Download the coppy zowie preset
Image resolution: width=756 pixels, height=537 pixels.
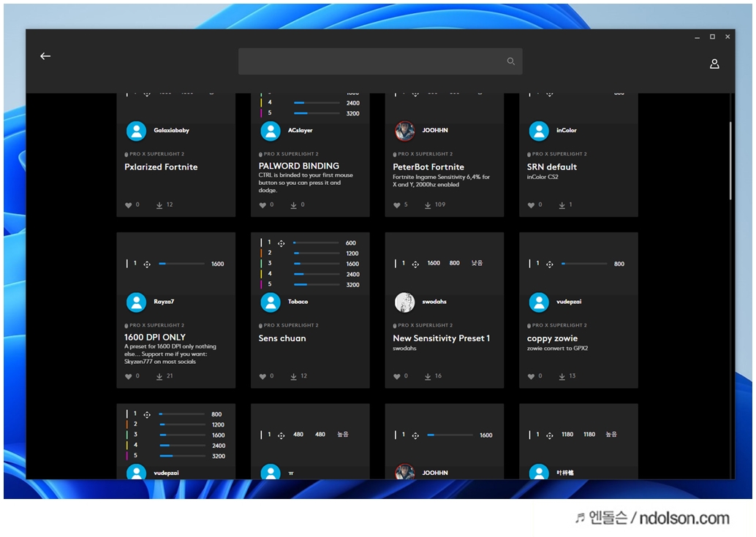coord(562,376)
